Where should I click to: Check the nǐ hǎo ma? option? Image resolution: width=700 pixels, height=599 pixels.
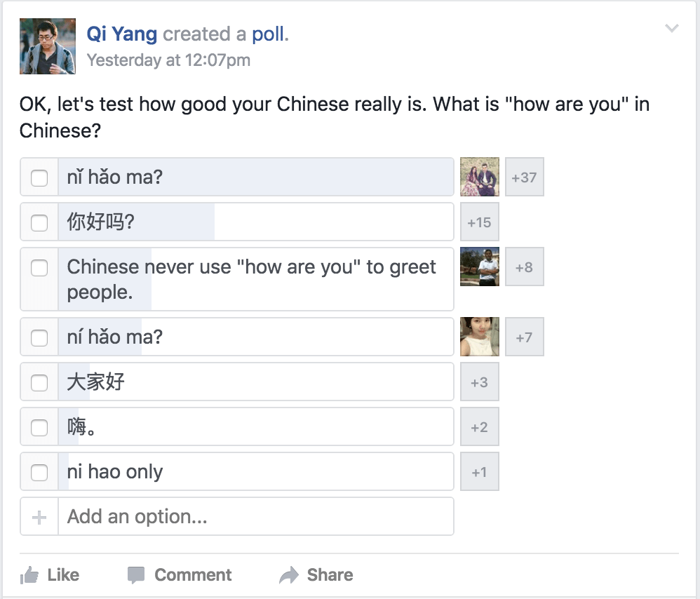[x=39, y=177]
